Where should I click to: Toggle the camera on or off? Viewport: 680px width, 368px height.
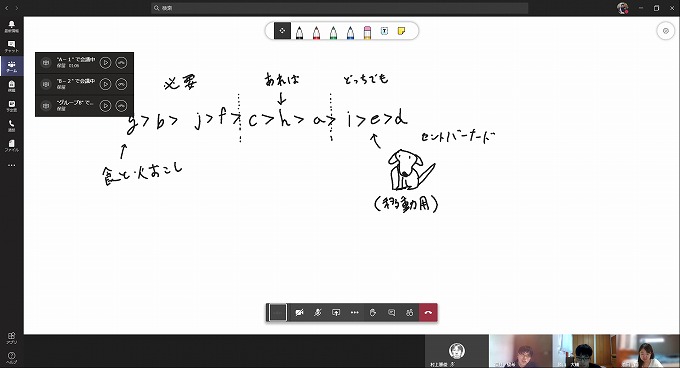(299, 313)
